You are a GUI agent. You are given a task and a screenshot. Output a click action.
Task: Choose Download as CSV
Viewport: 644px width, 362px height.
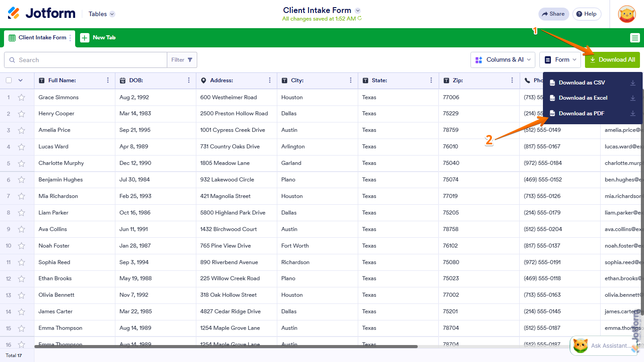tap(593, 83)
